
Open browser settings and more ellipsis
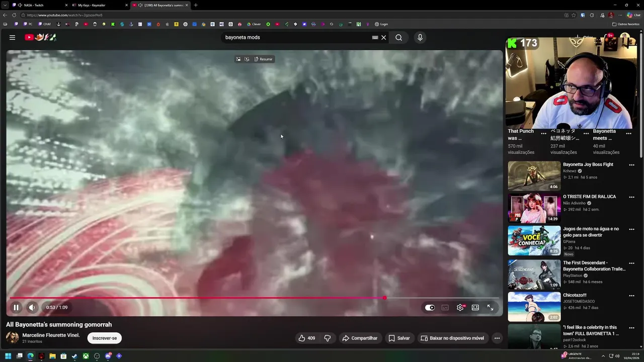point(620,15)
